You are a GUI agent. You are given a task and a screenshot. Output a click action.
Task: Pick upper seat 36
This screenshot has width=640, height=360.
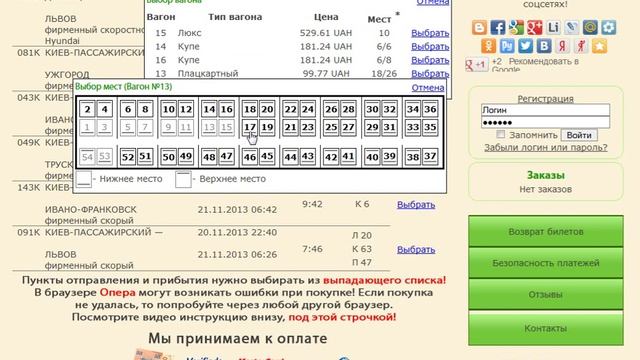(x=430, y=109)
